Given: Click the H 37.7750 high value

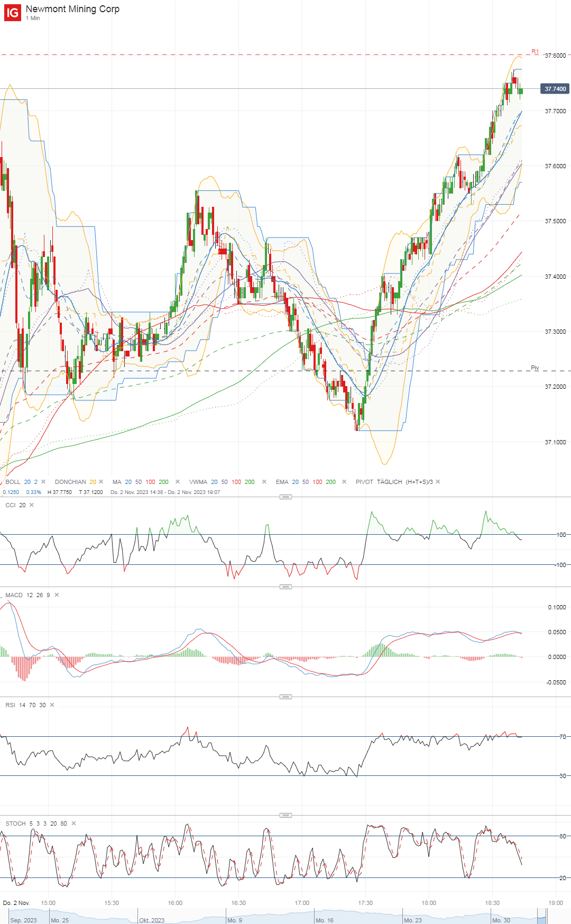Looking at the screenshot, I should pos(60,492).
